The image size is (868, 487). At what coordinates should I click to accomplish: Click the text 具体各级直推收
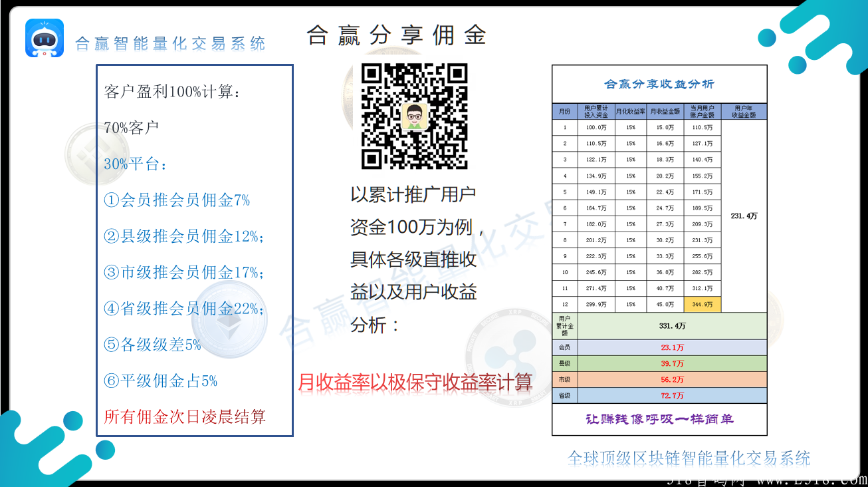click(413, 259)
